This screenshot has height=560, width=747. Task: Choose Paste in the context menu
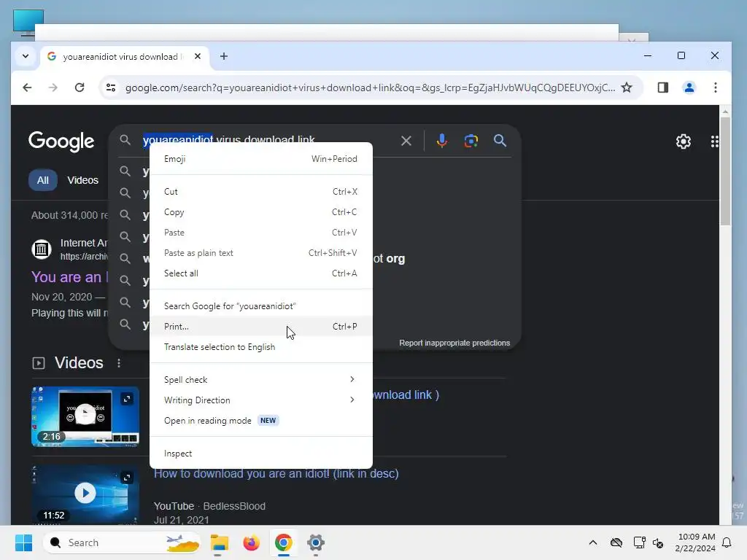(260, 233)
